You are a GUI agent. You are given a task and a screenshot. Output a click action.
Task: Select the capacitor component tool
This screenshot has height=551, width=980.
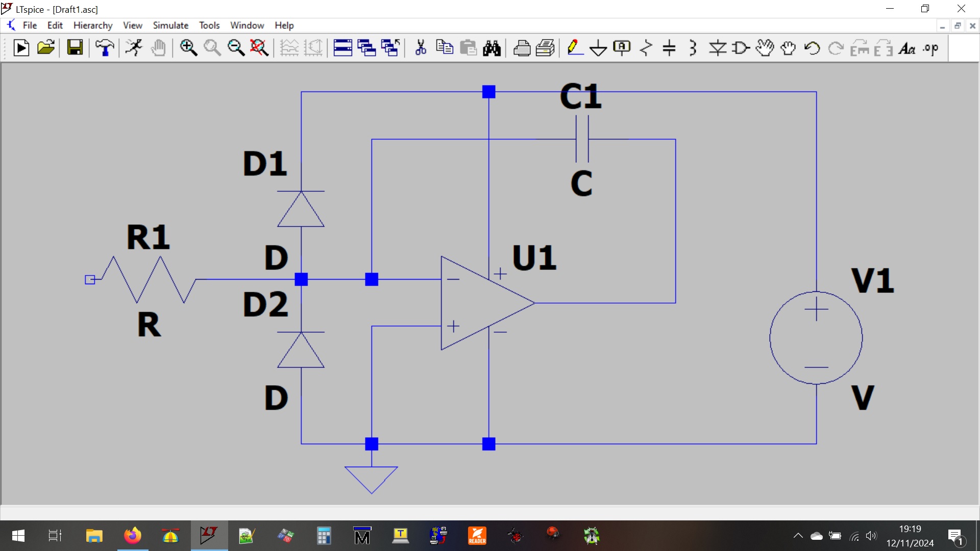point(669,48)
